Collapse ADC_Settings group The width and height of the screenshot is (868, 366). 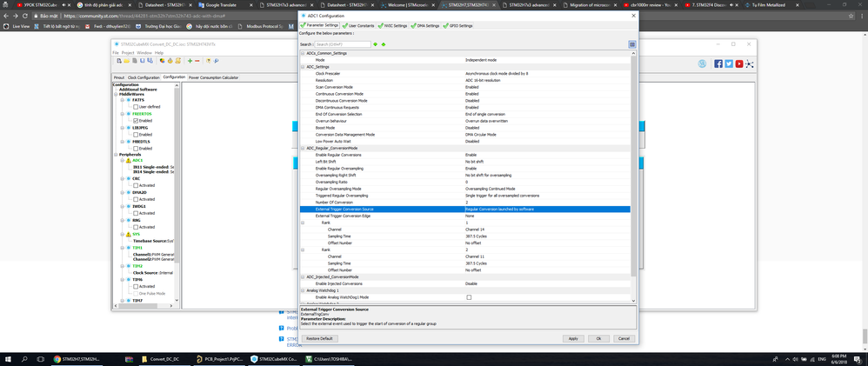click(303, 66)
